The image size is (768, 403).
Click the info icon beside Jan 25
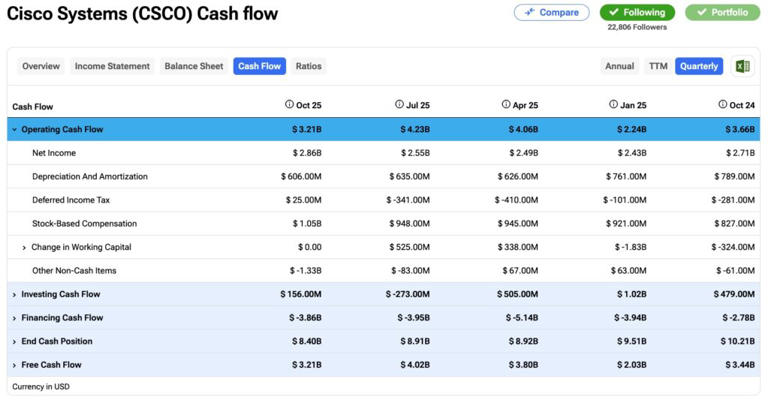[x=614, y=104]
